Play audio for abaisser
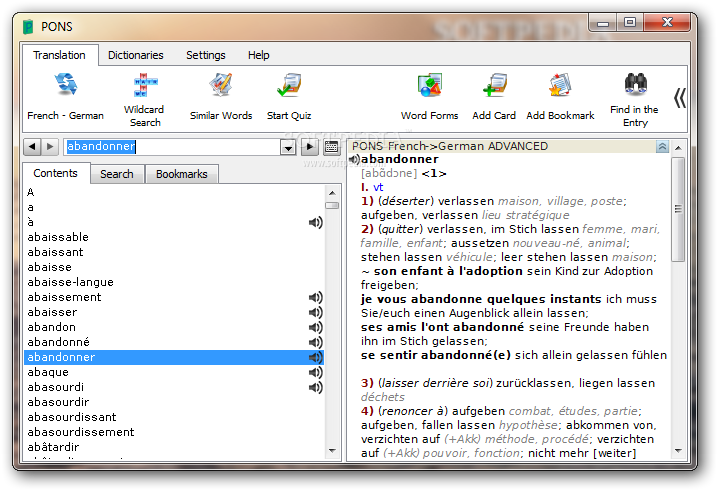This screenshot has height=491, width=718. pos(315,312)
